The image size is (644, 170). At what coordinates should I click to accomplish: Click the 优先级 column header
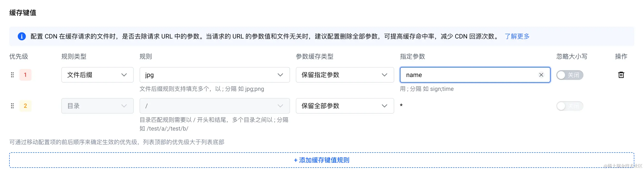(19, 56)
